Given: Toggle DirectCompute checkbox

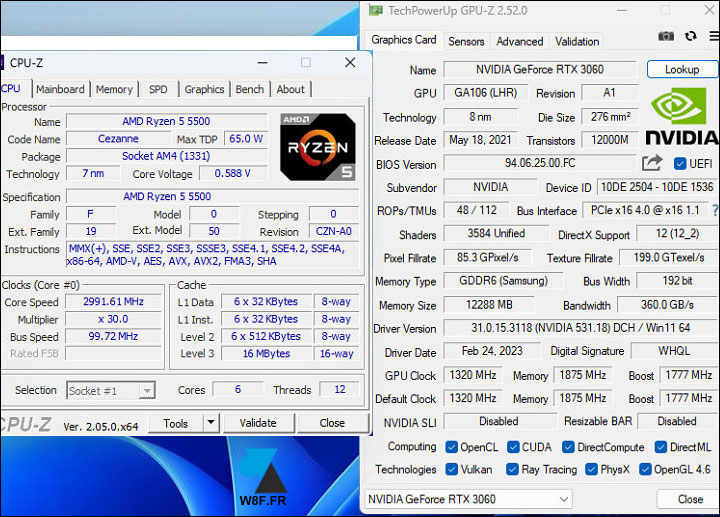Looking at the screenshot, I should (568, 447).
